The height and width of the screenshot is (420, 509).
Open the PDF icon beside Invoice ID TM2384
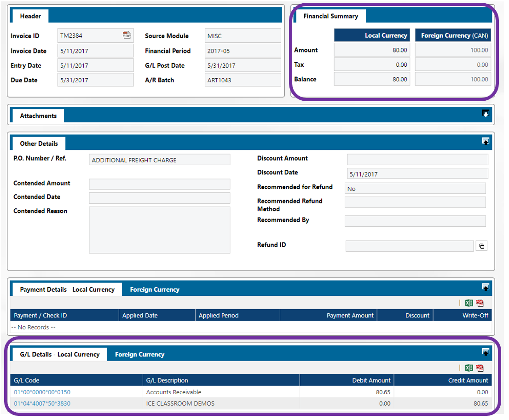pos(127,35)
